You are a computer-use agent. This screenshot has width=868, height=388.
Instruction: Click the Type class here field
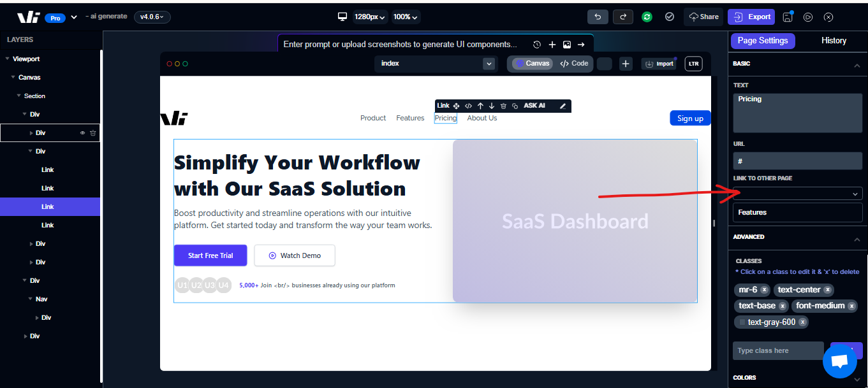click(x=778, y=351)
